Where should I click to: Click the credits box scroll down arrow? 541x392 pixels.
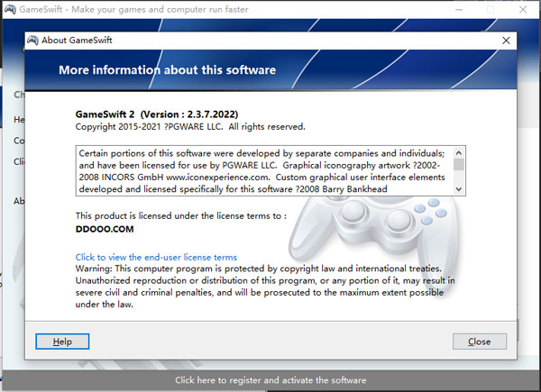[459, 189]
